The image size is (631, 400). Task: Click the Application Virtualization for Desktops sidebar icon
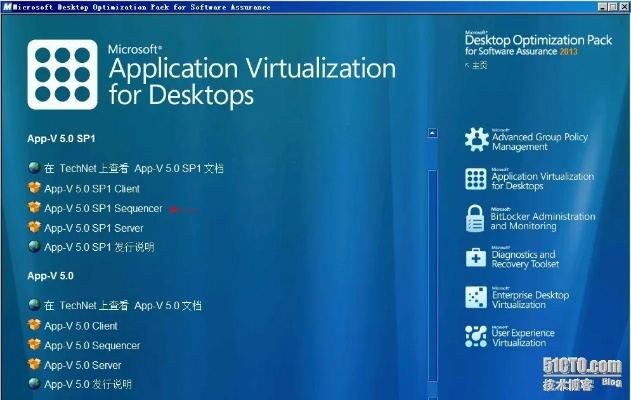[x=476, y=180]
